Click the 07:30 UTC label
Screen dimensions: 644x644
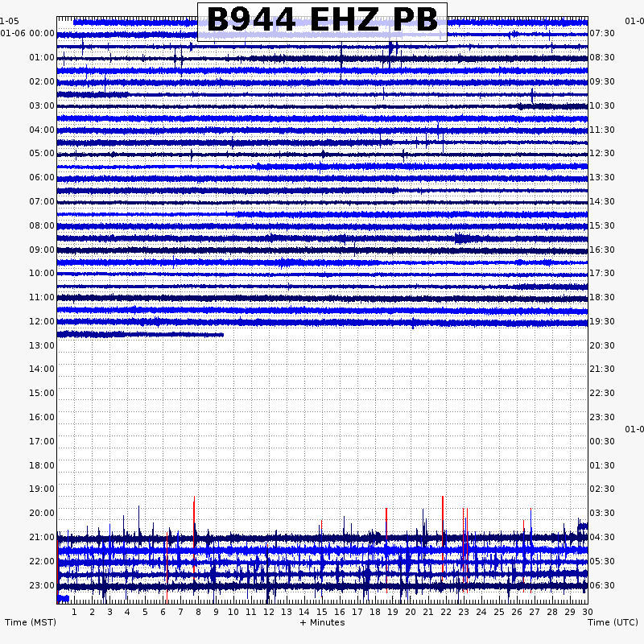click(x=602, y=33)
